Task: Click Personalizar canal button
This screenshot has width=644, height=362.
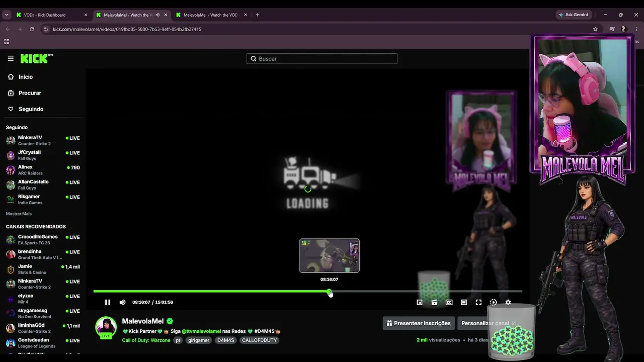Action: (488, 323)
